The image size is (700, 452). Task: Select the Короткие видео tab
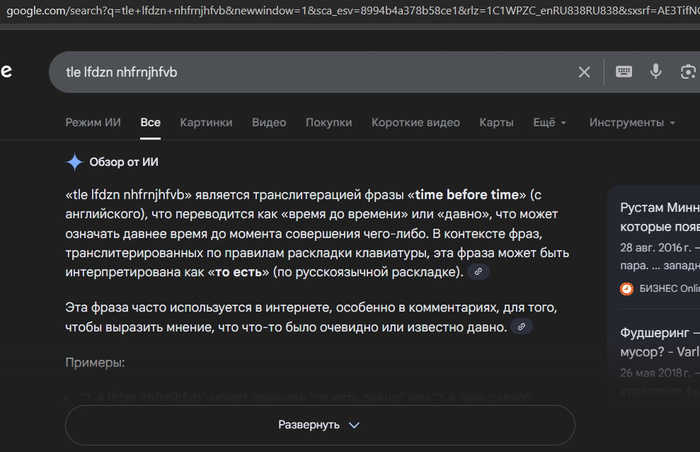point(415,122)
